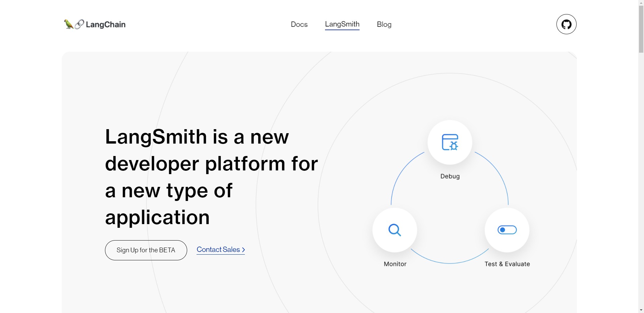The image size is (644, 313).
Task: Open the Docs nav item
Action: coord(299,24)
